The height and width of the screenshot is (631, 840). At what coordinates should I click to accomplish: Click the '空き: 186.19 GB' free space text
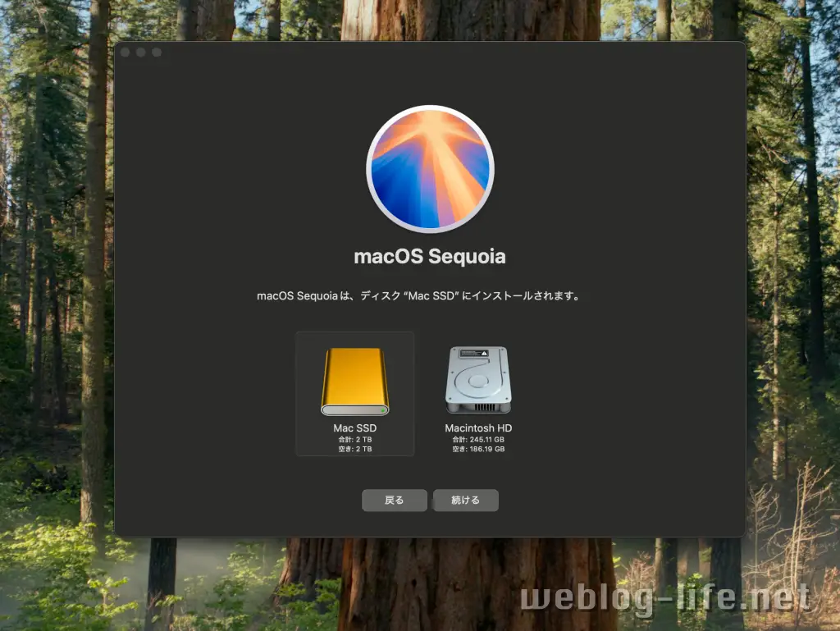pos(478,449)
